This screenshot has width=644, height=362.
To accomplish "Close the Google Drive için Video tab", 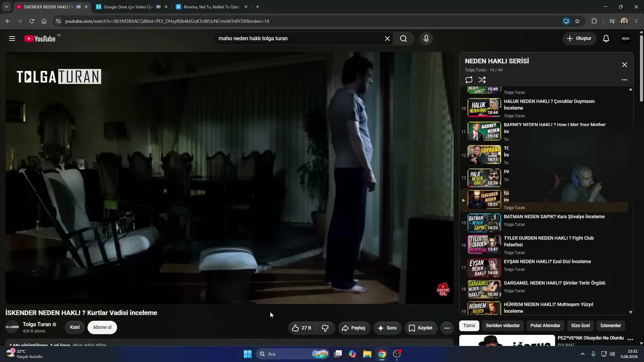I will tap(166, 7).
